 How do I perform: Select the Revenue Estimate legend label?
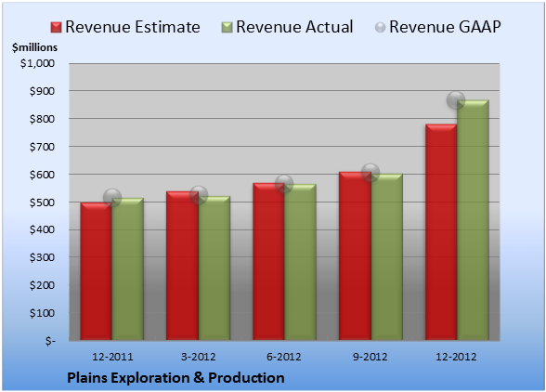pyautogui.click(x=133, y=27)
